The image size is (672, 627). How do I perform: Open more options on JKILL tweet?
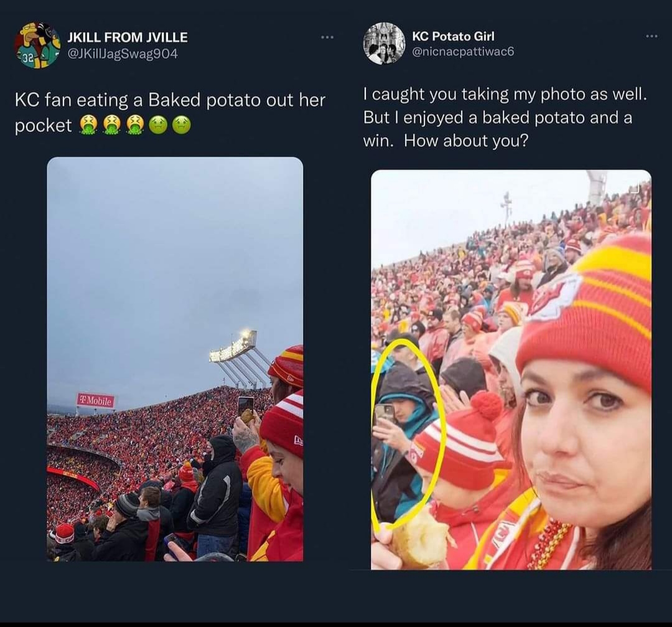(327, 38)
